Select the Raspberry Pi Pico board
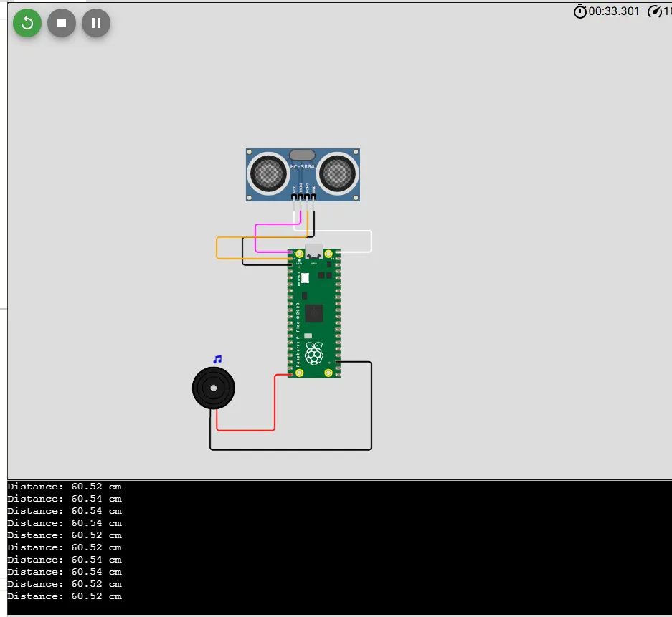672x617 pixels. coord(313,312)
